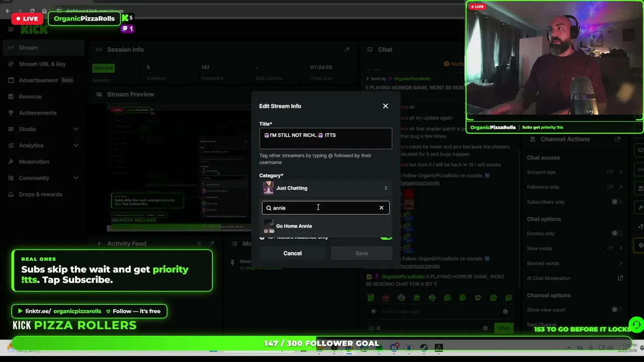Click the Cancel button in the dialog
This screenshot has width=644, height=362.
coord(292,253)
